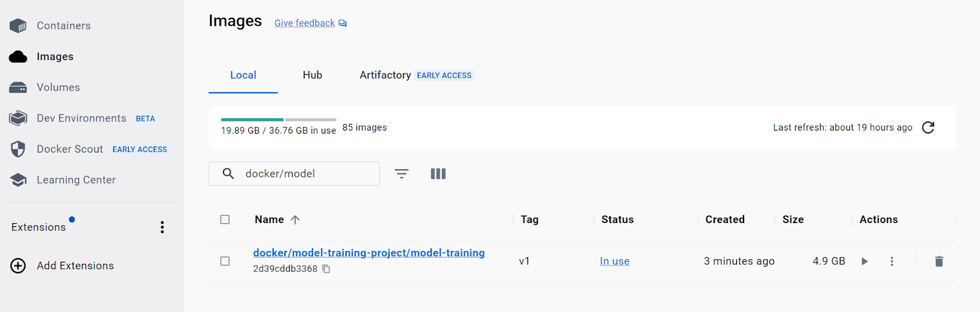980x312 pixels.
Task: Open more actions for model-training image
Action: click(892, 261)
